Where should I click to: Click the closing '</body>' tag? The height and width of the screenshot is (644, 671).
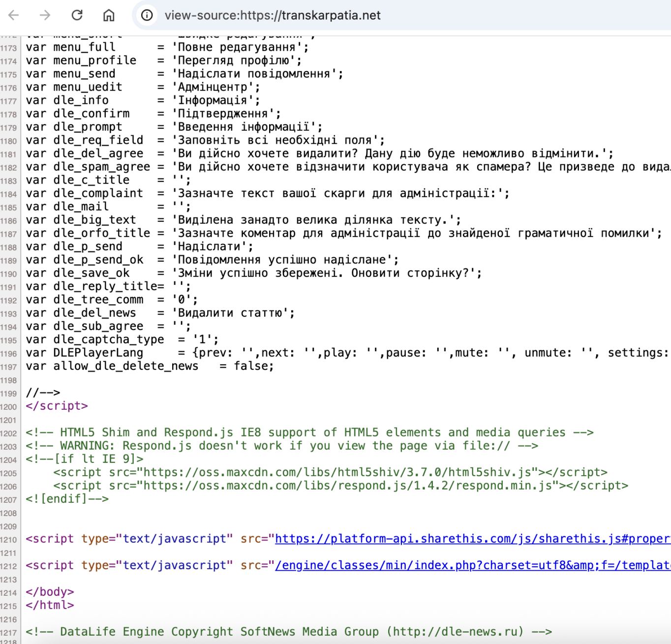pyautogui.click(x=50, y=592)
